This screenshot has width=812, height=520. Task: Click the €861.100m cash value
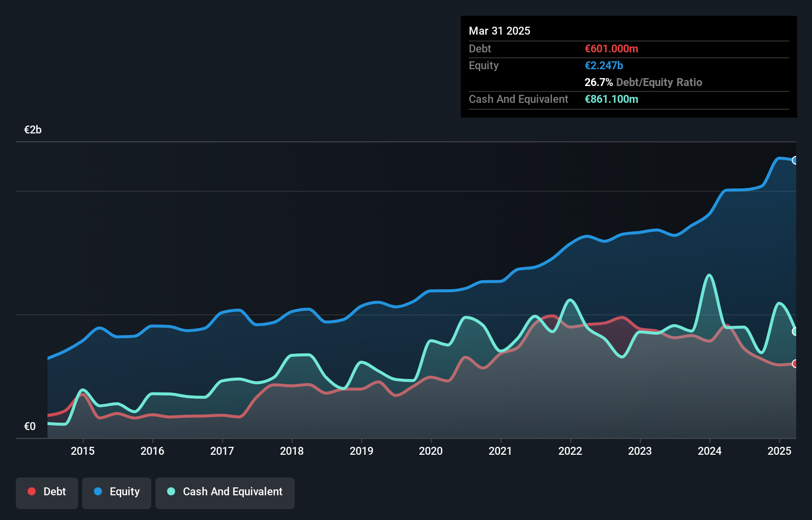611,99
